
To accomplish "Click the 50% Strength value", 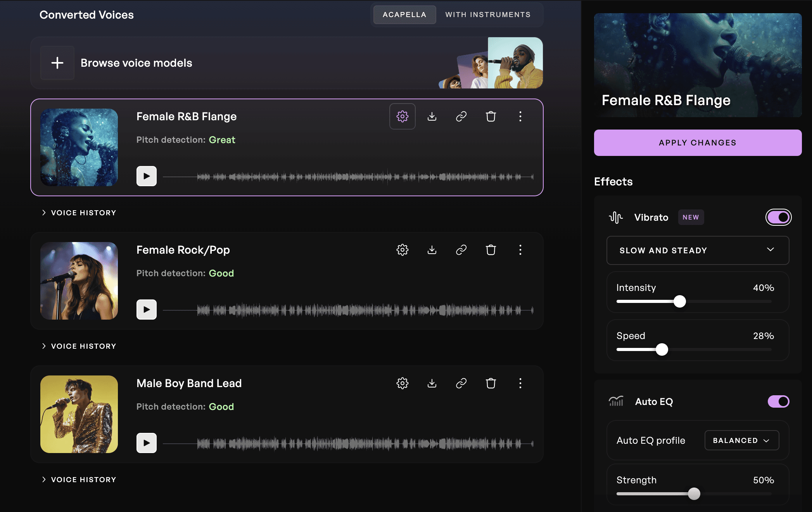I will [764, 480].
